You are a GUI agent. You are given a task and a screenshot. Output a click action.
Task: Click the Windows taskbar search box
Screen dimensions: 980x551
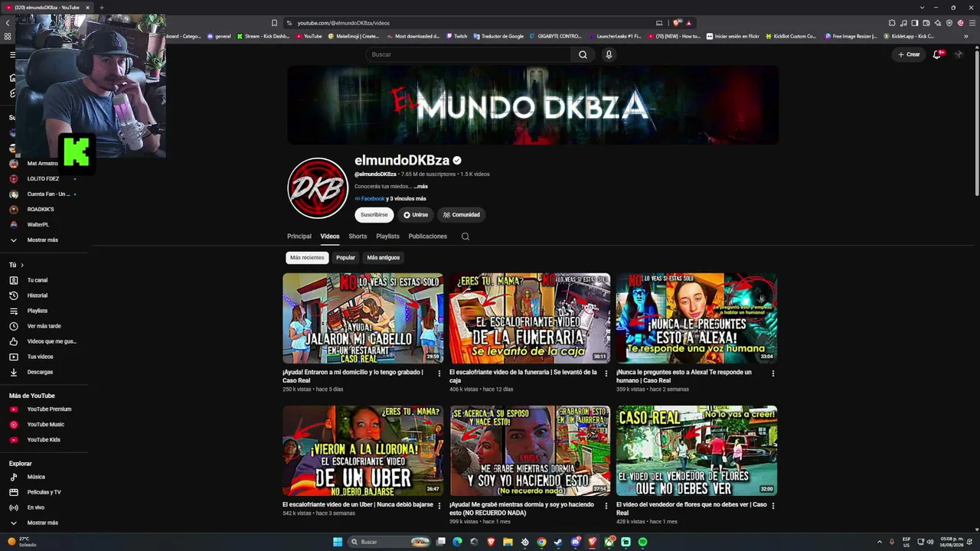coord(388,542)
